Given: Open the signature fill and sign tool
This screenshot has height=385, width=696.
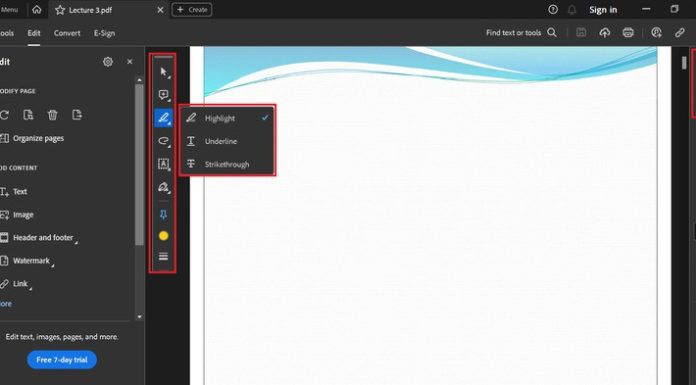Looking at the screenshot, I should [163, 187].
